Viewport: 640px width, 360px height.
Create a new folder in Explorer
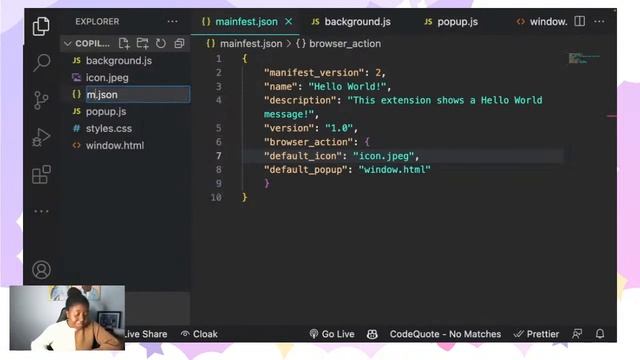pos(142,43)
